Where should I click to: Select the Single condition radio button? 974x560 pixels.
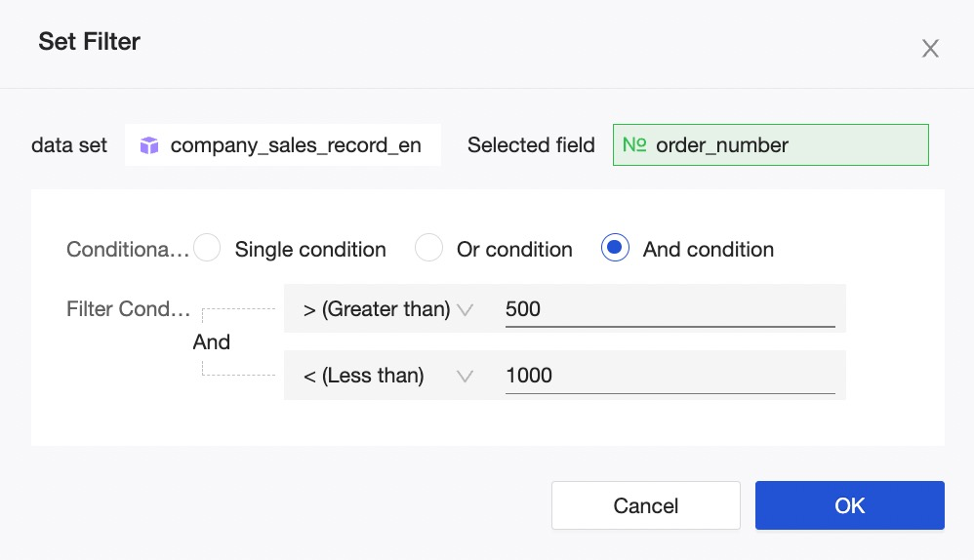pos(207,249)
